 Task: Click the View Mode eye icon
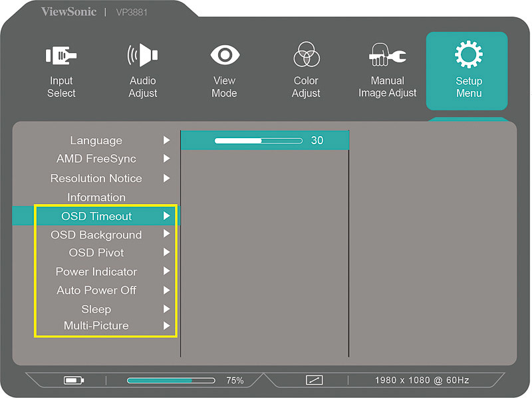(x=225, y=54)
